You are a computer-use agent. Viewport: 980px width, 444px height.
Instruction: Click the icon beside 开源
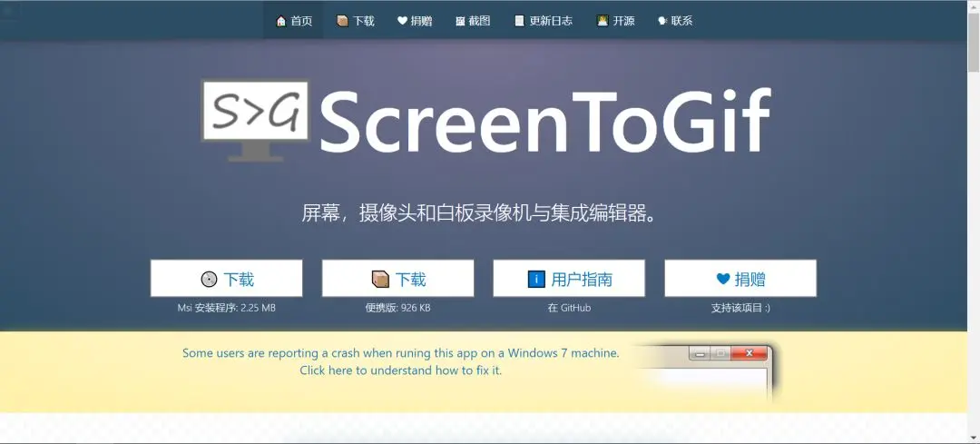(x=602, y=21)
